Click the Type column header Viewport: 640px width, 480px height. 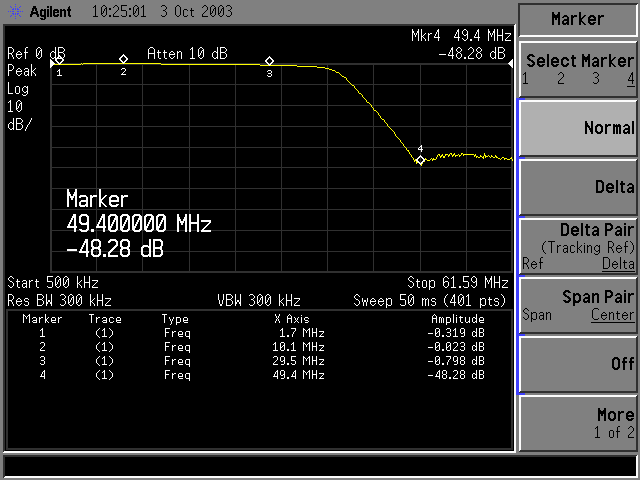coord(175,319)
